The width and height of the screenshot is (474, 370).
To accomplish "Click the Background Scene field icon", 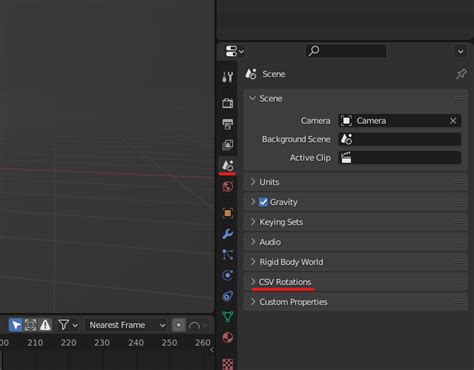I will (x=346, y=139).
